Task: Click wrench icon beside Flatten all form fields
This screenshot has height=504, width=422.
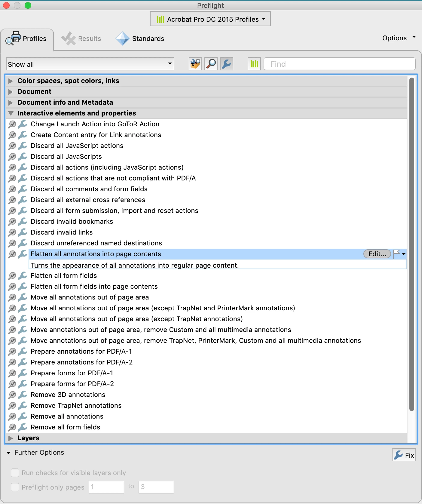Action: coord(23,275)
